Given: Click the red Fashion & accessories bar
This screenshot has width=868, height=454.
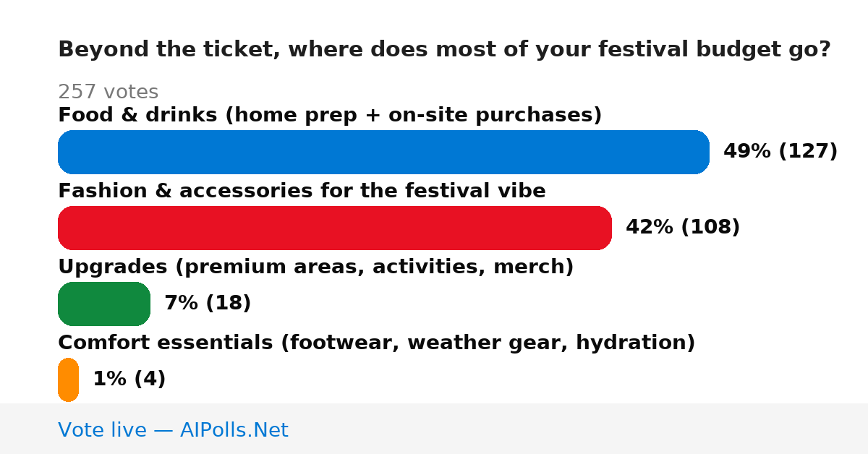Looking at the screenshot, I should tap(335, 228).
